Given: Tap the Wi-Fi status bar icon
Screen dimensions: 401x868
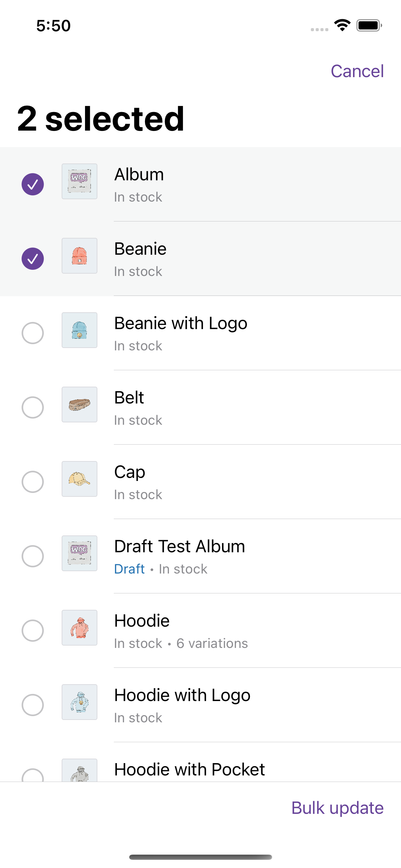Looking at the screenshot, I should click(x=342, y=25).
